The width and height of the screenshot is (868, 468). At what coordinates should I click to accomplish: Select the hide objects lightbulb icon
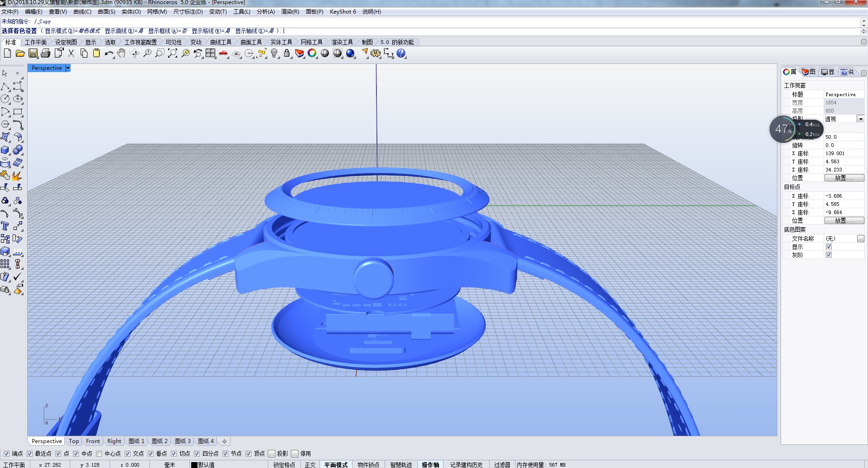(274, 53)
